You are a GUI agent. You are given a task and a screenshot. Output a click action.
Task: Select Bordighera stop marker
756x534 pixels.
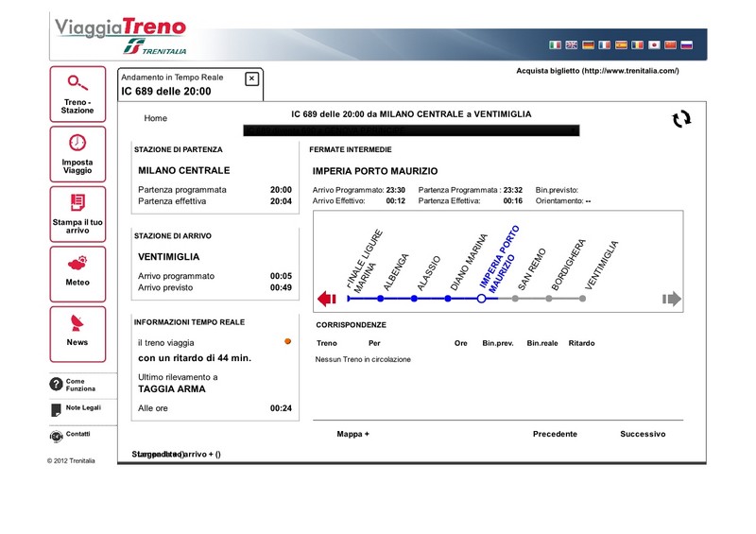point(549,299)
